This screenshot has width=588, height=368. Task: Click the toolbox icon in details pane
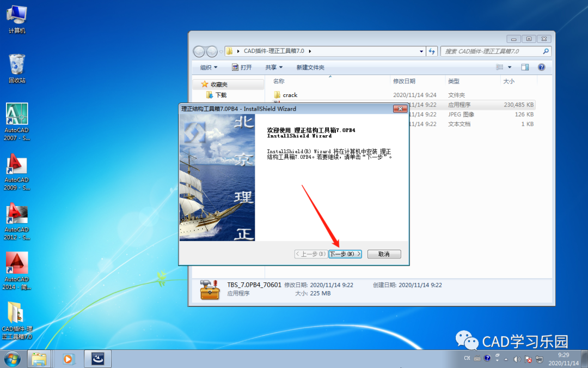tap(210, 289)
